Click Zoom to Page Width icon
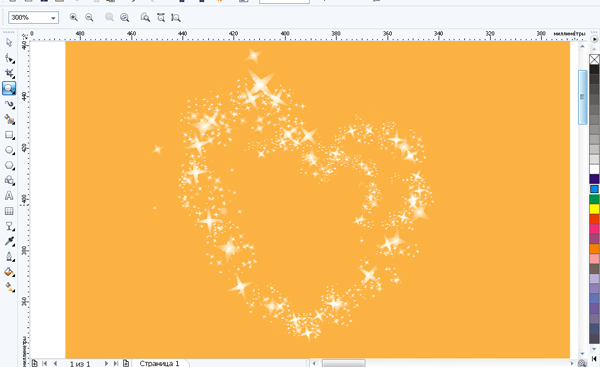The height and width of the screenshot is (367, 600). point(161,17)
